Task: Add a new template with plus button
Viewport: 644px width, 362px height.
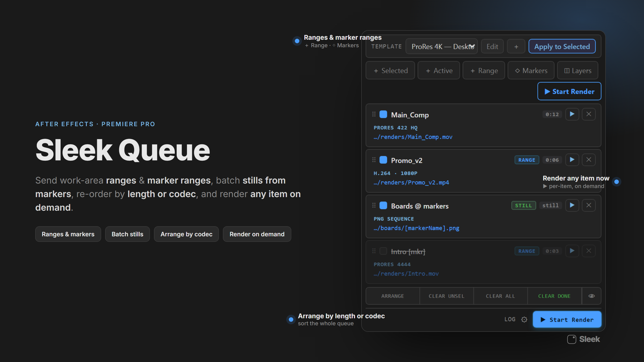Action: point(516,47)
